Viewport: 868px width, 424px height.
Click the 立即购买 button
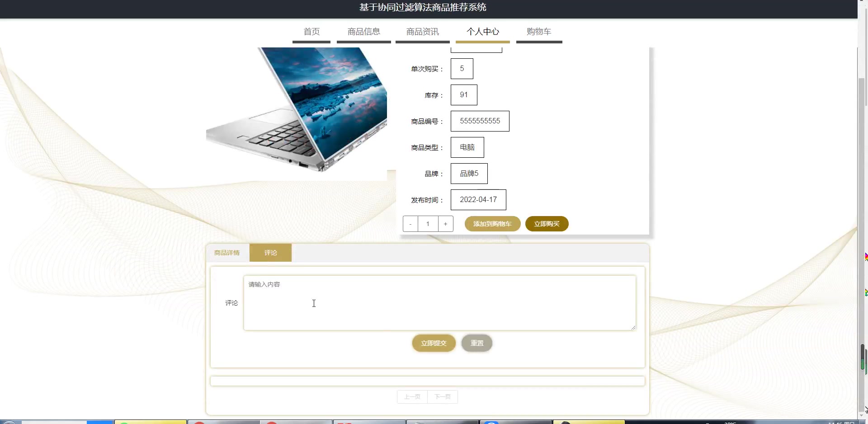[x=547, y=223]
